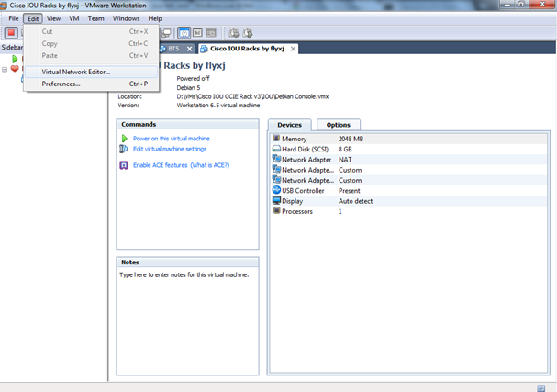The image size is (557, 392).
Task: Click the VM icon on the BTS tab
Action: [163, 49]
